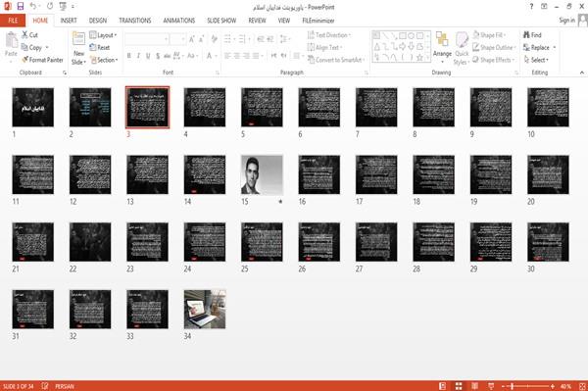Insert a New Slide
This screenshot has height=391, width=588.
tap(78, 49)
